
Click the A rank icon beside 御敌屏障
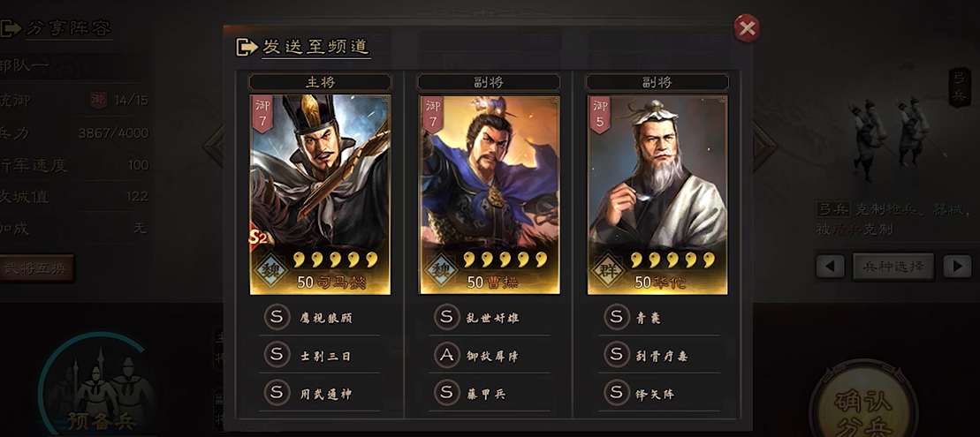point(446,355)
